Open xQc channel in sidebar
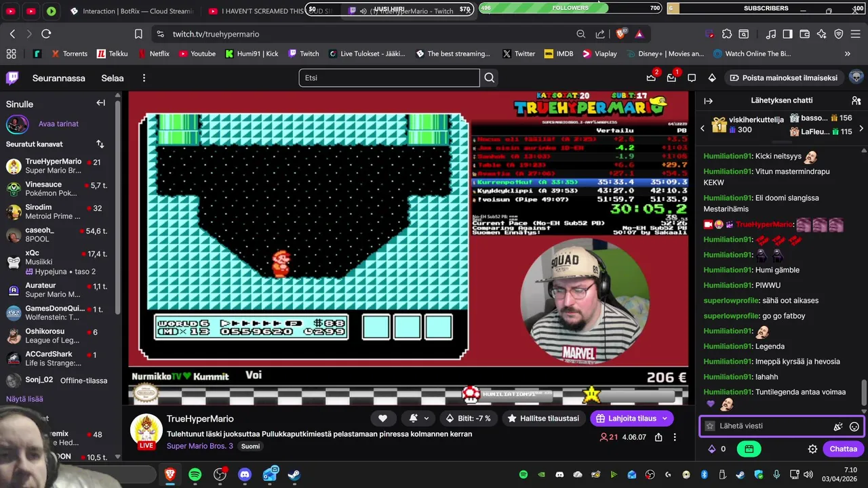The width and height of the screenshot is (868, 488). (60, 262)
